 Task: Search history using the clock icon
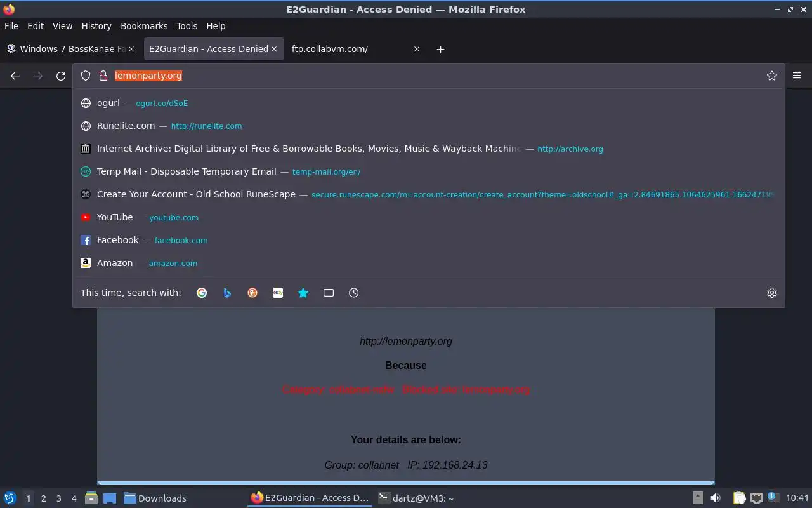click(354, 293)
